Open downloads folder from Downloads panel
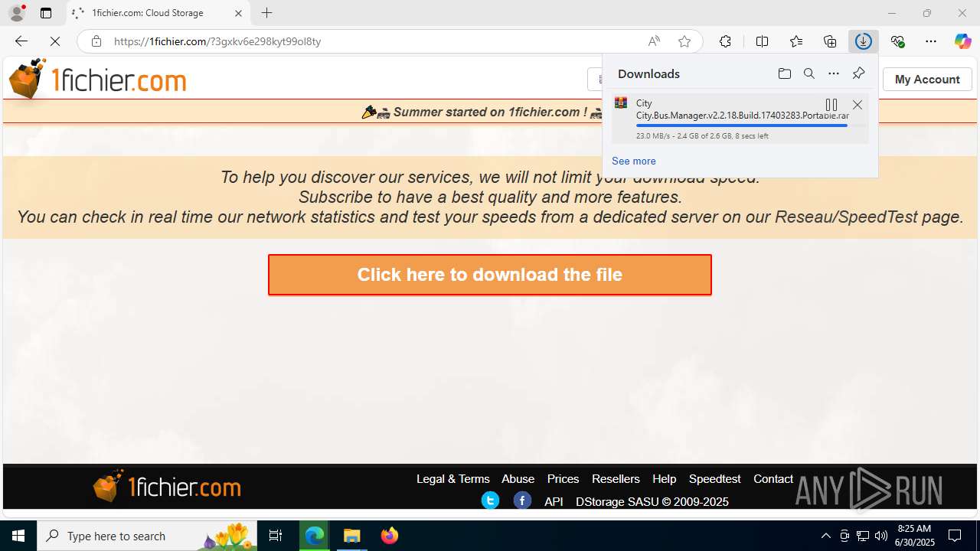Viewport: 980px width, 551px height. (x=784, y=73)
